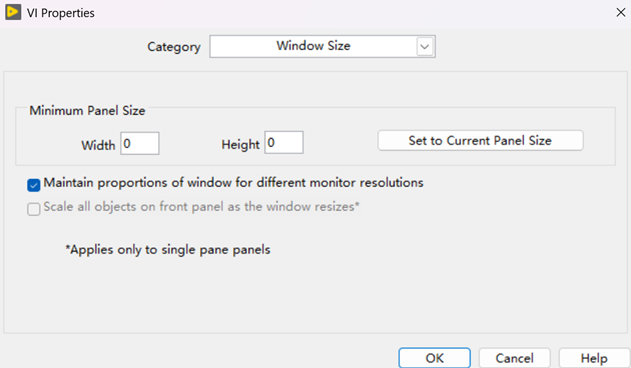Confirm with the OK button
631x368 pixels.
click(435, 358)
